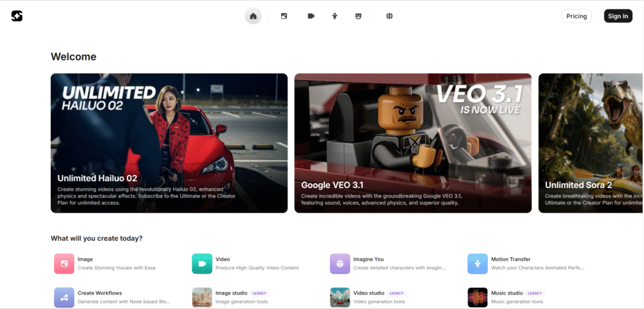Open the image tool icon in navbar
The width and height of the screenshot is (644, 309).
pyautogui.click(x=284, y=16)
